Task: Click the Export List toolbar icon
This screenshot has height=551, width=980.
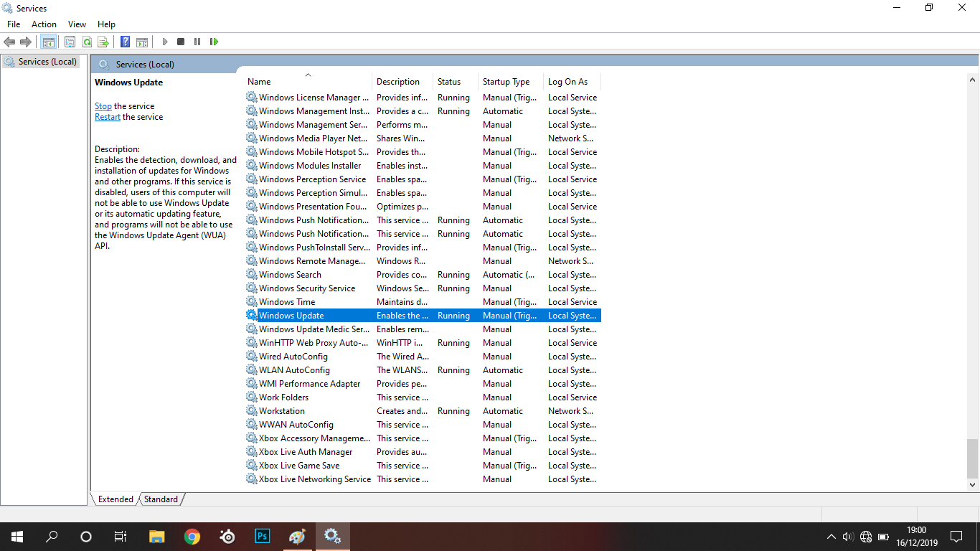Action: point(103,42)
